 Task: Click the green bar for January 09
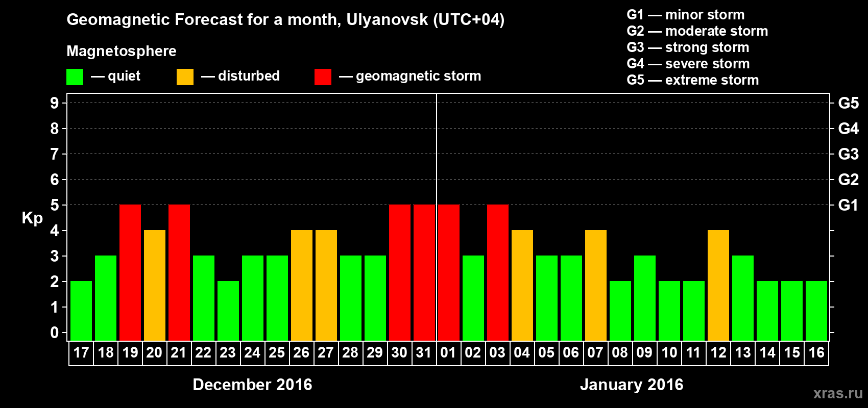pos(645,298)
